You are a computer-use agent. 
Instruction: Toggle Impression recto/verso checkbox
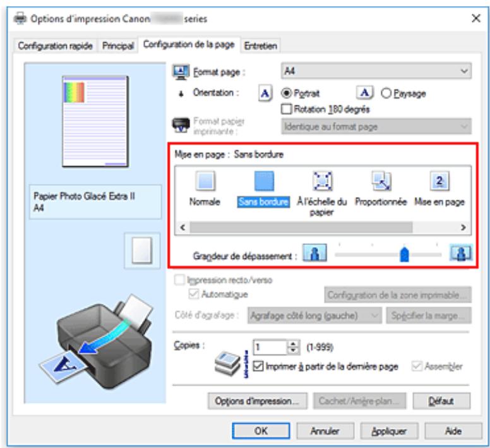pos(179,280)
